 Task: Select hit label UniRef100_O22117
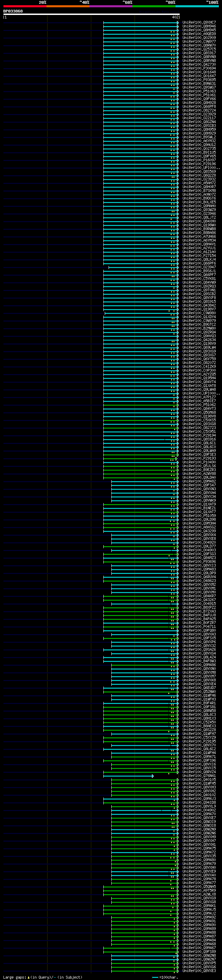199,118
